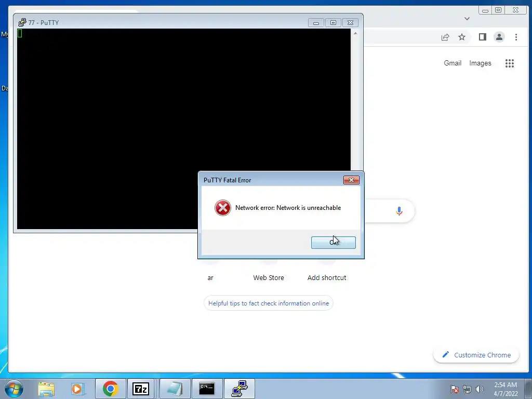The image size is (532, 399).
Task: Open Gmail link
Action: (453, 63)
